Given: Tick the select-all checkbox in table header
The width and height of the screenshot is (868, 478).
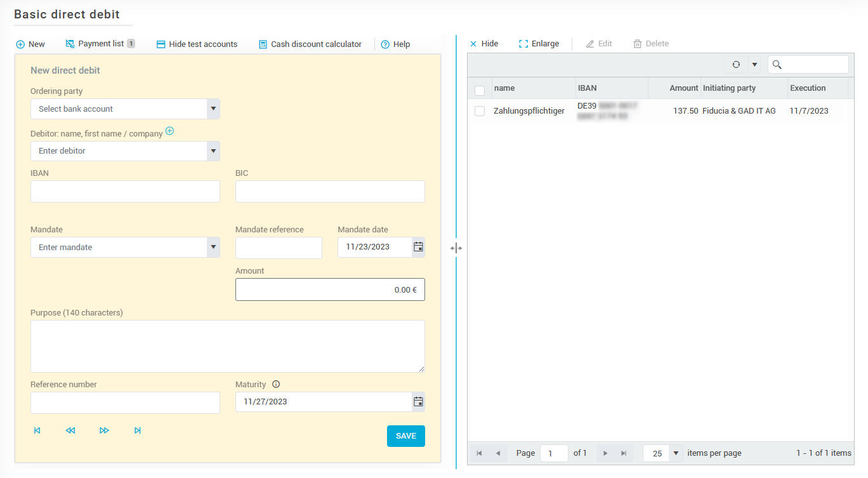Looking at the screenshot, I should click(480, 90).
